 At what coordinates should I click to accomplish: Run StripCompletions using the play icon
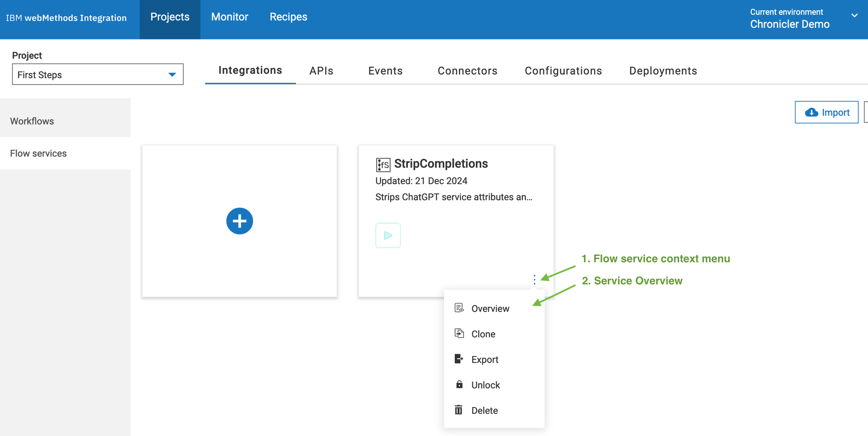pyautogui.click(x=388, y=235)
